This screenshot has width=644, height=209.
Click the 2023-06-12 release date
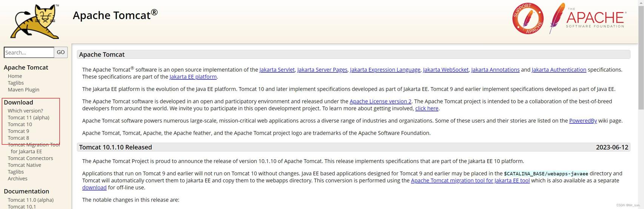tap(612, 148)
